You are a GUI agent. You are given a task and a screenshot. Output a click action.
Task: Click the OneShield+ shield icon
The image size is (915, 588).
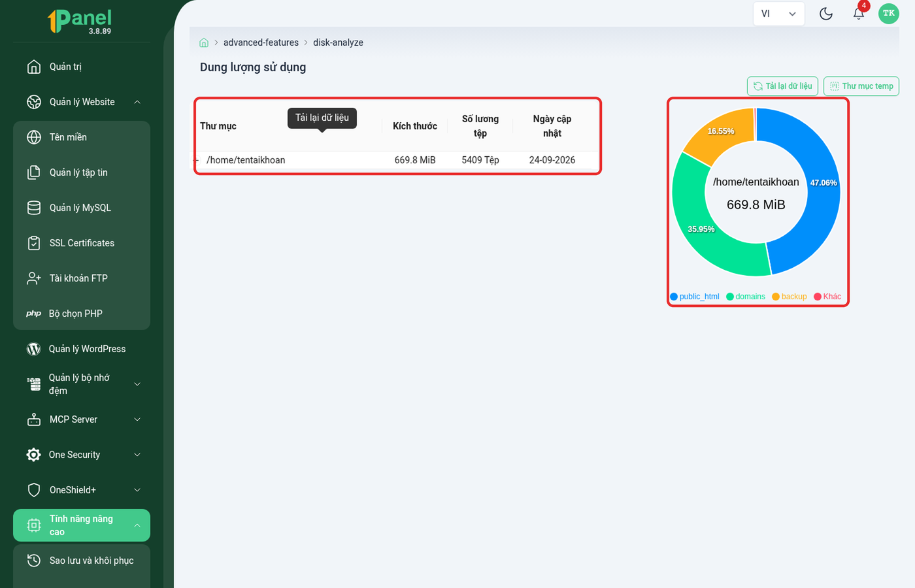[34, 490]
